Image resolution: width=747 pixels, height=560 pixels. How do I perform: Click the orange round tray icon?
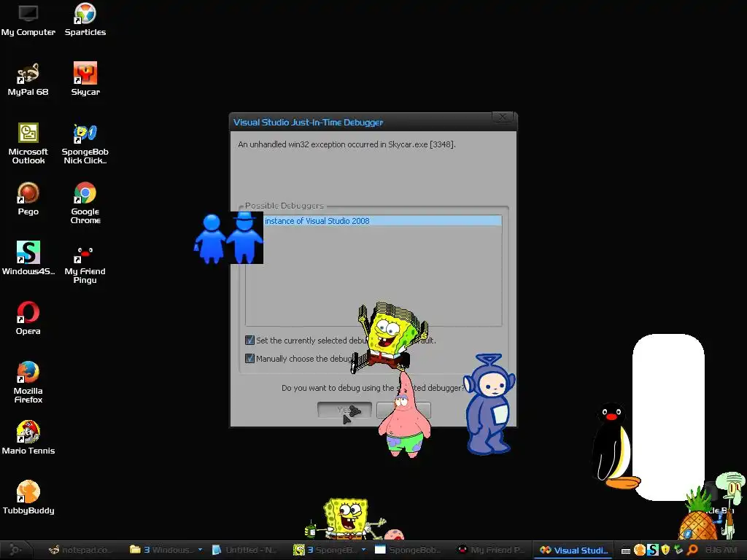point(639,550)
